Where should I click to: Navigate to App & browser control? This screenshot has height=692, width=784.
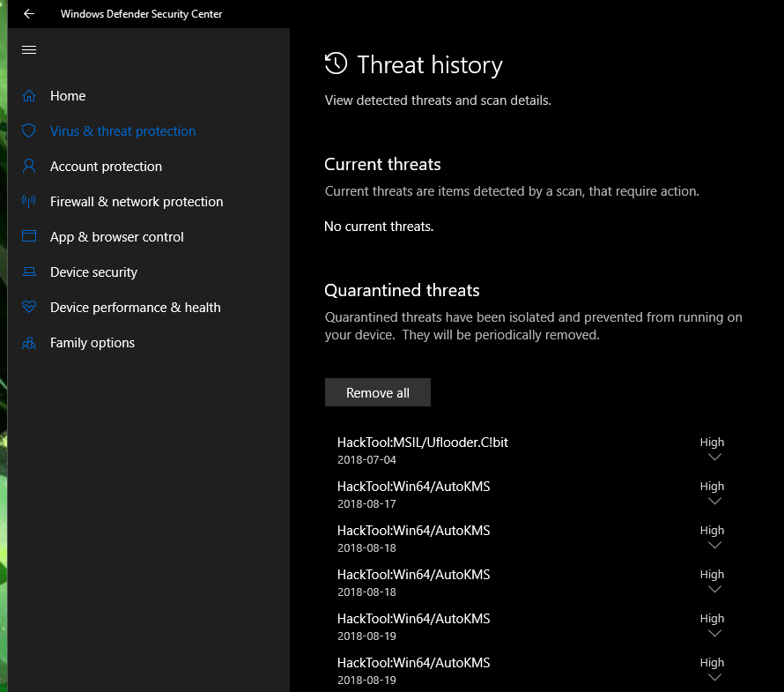(117, 236)
